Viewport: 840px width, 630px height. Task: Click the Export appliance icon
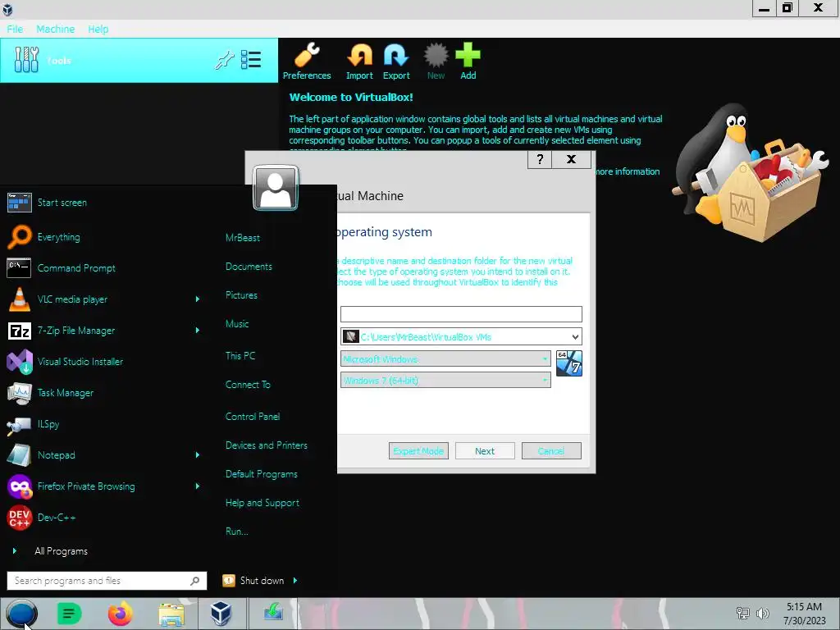pos(396,61)
